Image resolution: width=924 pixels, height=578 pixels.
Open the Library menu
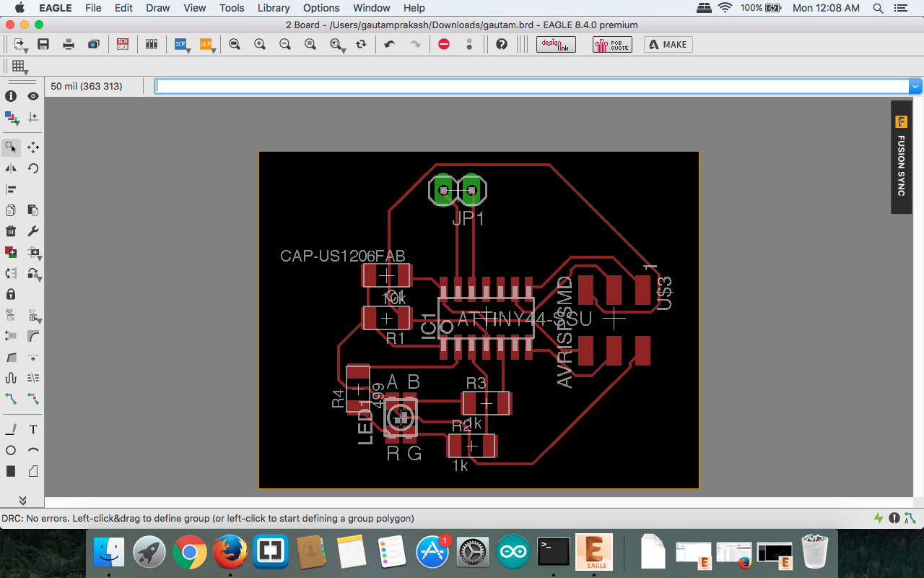coord(274,8)
